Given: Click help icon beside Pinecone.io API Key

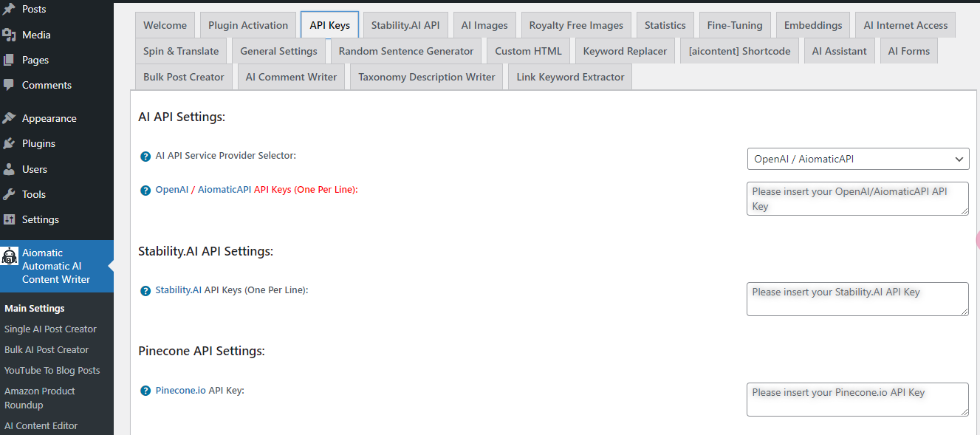Looking at the screenshot, I should click(x=145, y=390).
